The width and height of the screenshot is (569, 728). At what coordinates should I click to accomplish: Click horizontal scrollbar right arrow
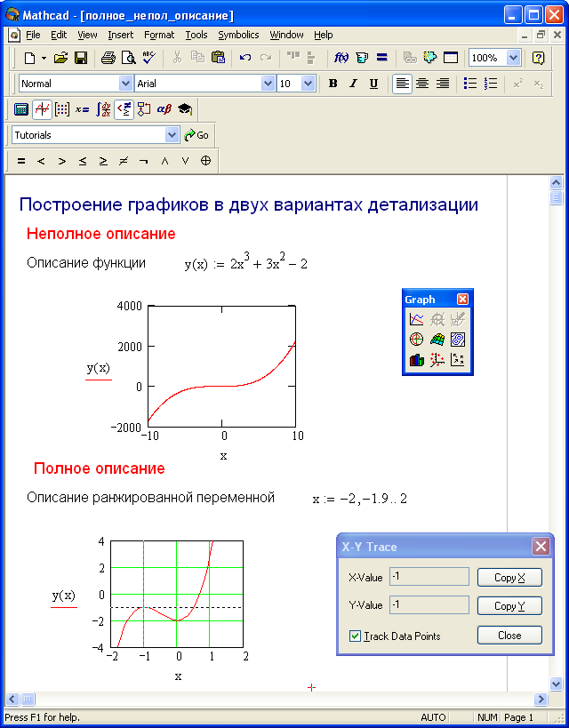[x=541, y=699]
